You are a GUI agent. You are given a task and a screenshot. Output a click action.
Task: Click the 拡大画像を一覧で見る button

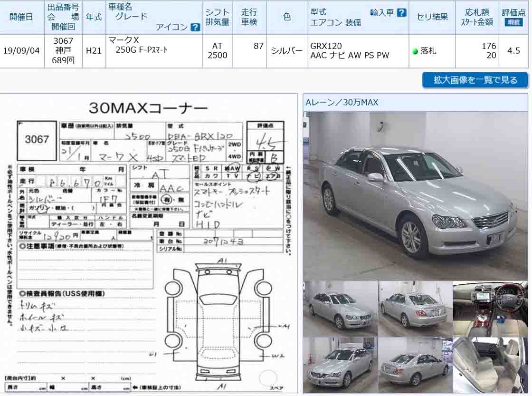click(475, 80)
